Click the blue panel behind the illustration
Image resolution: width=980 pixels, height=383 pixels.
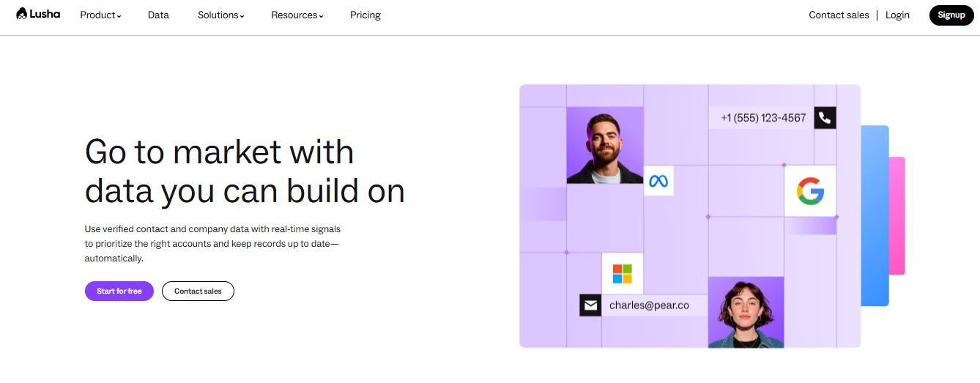point(875,215)
